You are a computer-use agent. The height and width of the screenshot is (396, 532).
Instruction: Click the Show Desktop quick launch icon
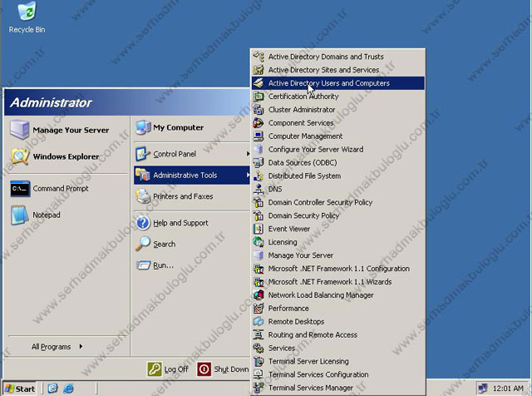[52, 389]
